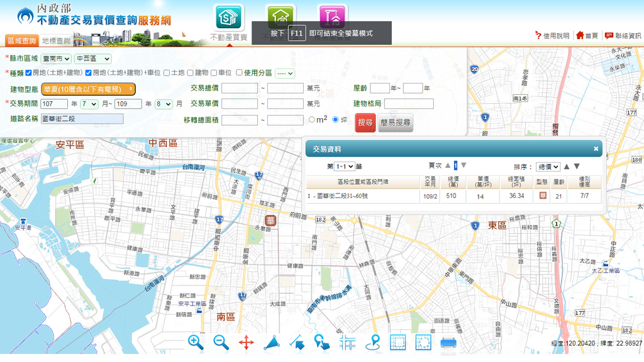Click the 移轉總面積 minimum field

[x=240, y=120]
